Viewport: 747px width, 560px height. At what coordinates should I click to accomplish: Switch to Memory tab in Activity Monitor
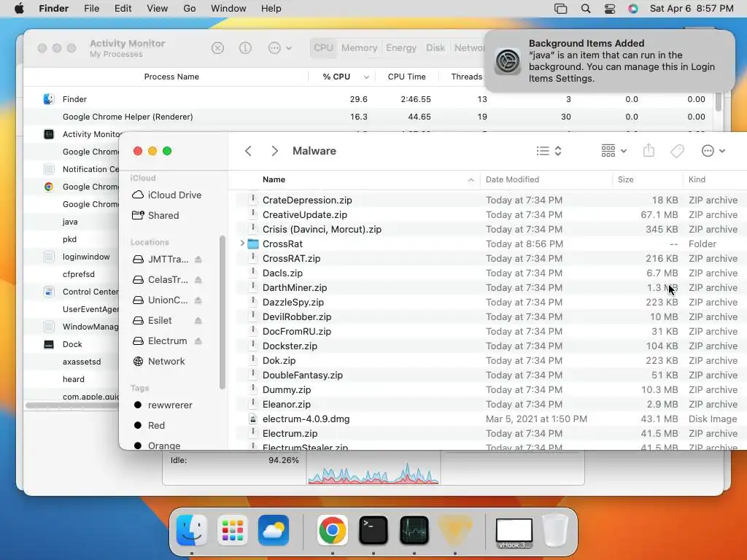point(359,48)
